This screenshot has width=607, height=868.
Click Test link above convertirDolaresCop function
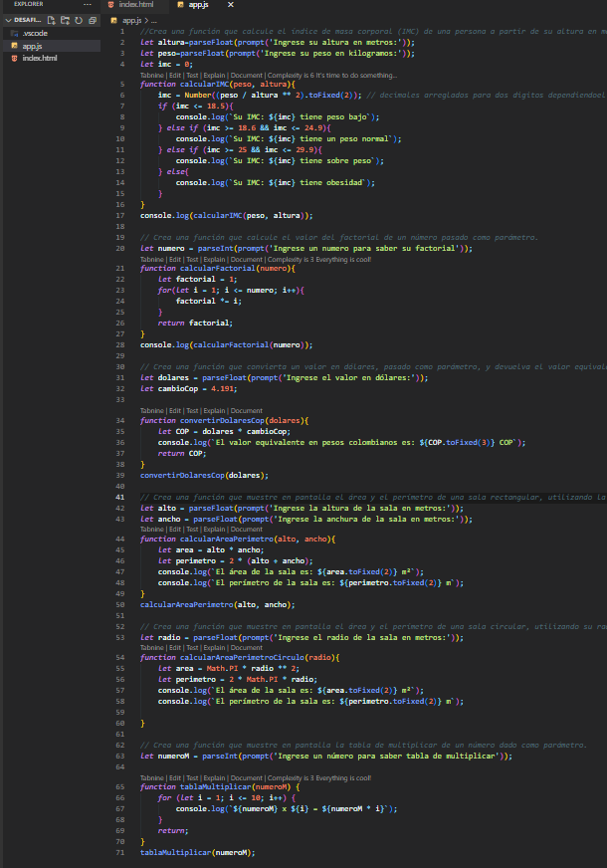pyautogui.click(x=192, y=411)
